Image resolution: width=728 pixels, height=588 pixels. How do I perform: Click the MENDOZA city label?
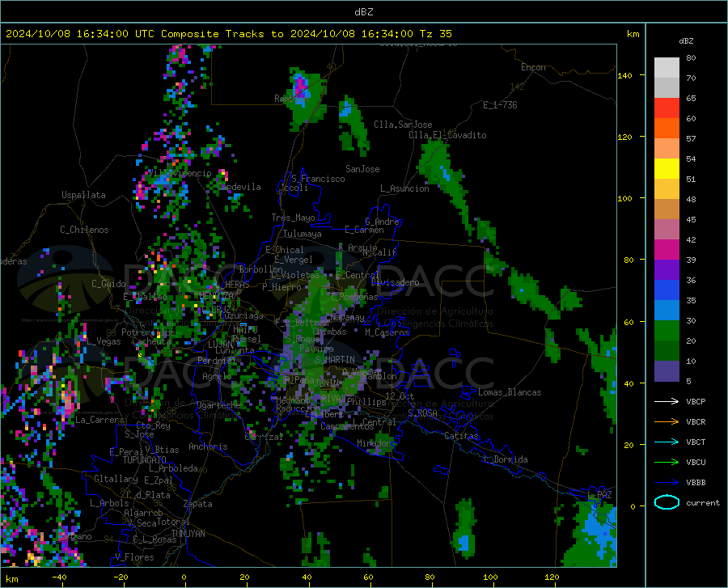point(216,295)
